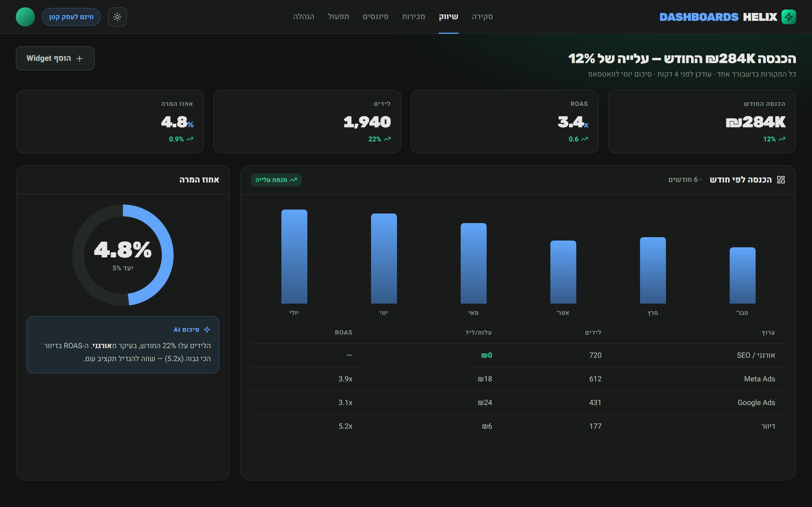This screenshot has width=812, height=507.
Task: Open the מכירות tab
Action: point(413,17)
